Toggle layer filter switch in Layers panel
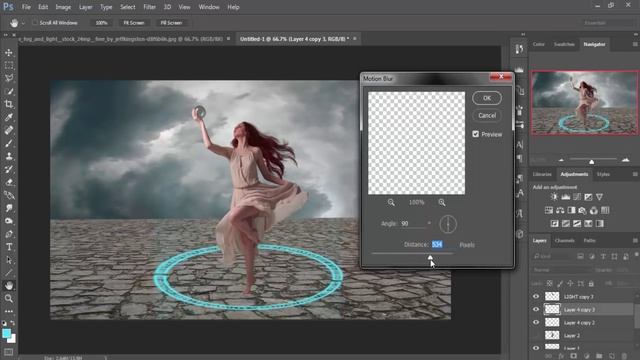 point(636,255)
